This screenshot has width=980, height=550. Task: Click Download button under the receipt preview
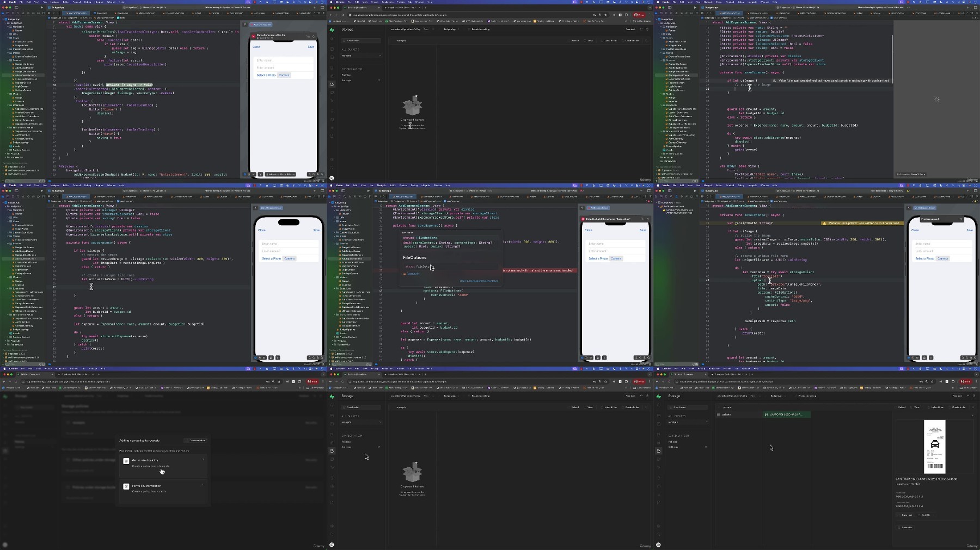pos(905,515)
